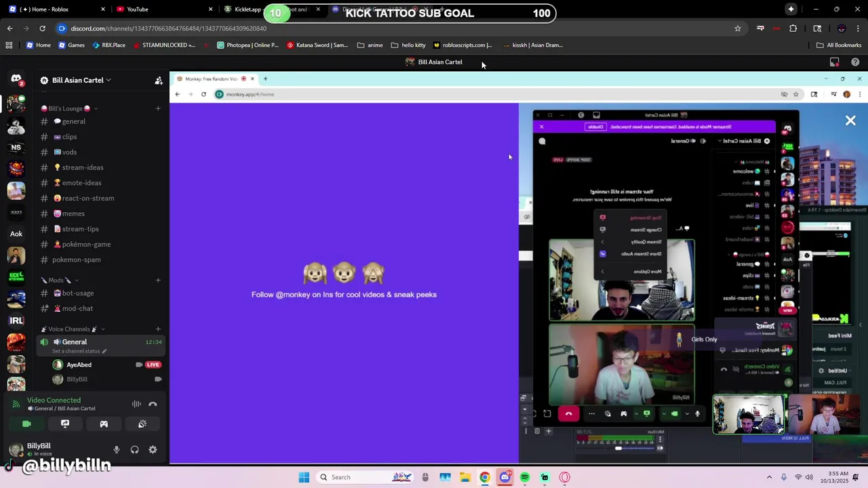This screenshot has height=488, width=868.
Task: Open the STEAMUNLOCKED bookmark
Action: click(164, 45)
